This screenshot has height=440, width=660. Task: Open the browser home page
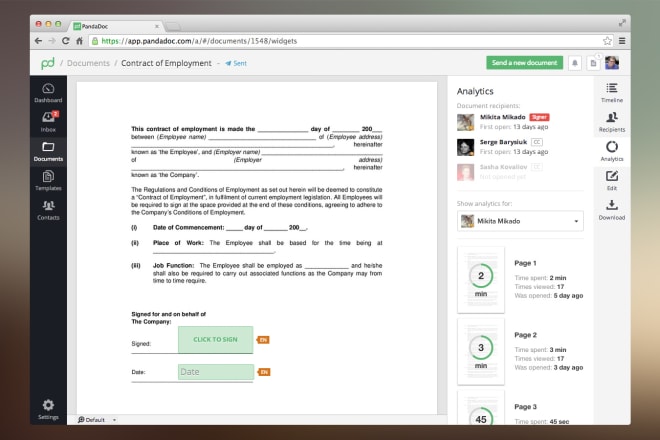(79, 41)
